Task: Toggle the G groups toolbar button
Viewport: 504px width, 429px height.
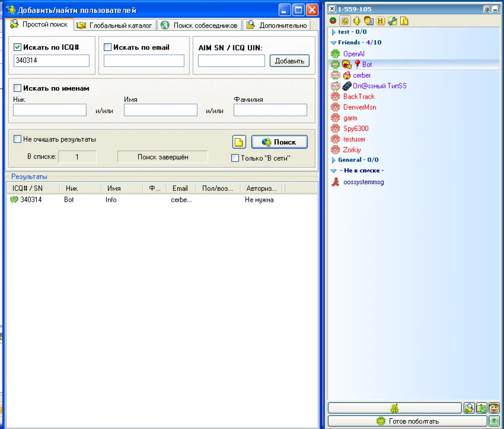Action: (345, 21)
